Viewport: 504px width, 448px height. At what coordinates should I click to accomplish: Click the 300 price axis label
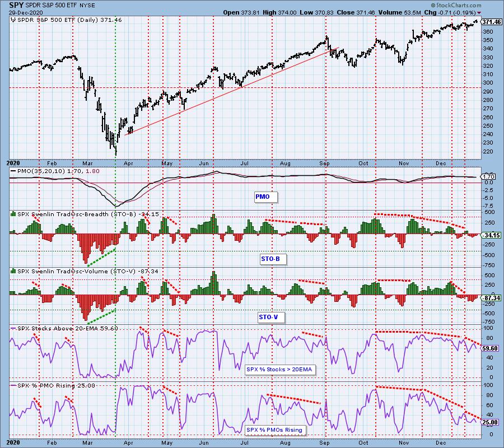point(488,83)
